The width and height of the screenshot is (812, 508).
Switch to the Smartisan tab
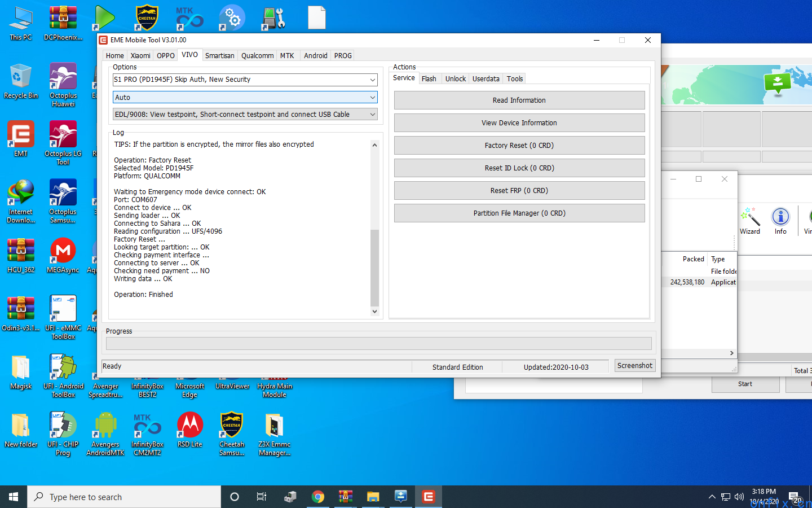219,55
